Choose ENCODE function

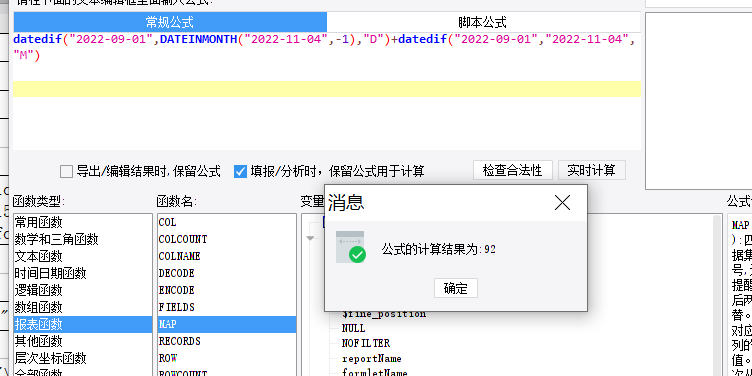[227, 291]
